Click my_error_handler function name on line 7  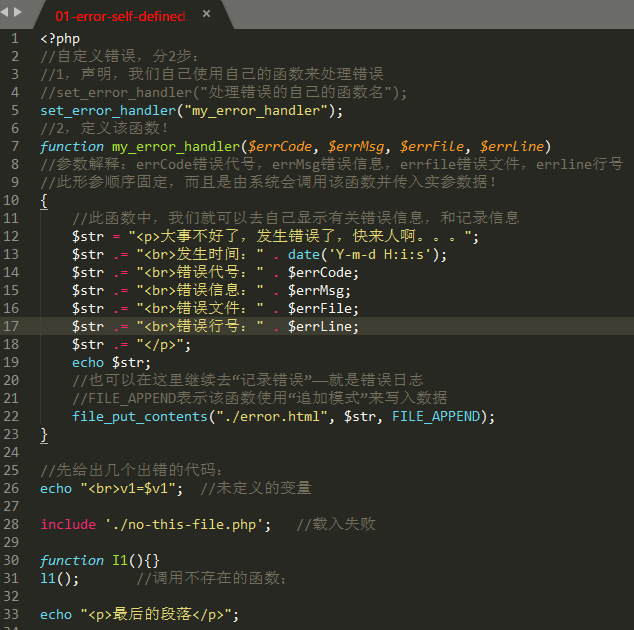(176, 147)
